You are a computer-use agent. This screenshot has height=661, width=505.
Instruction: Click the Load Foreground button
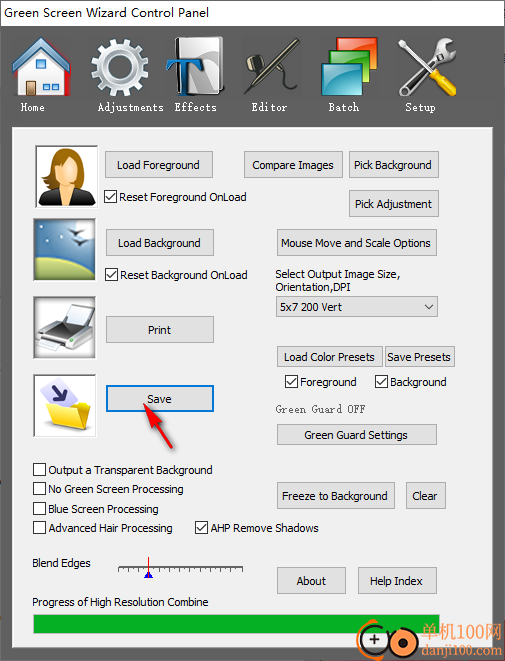point(158,165)
